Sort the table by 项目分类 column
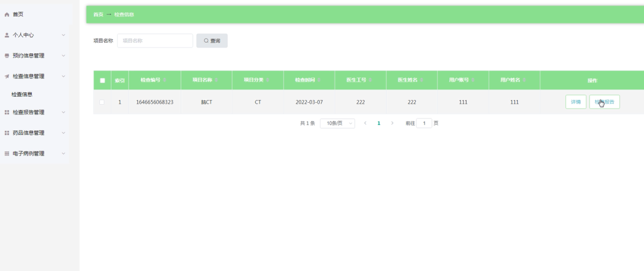Screen dimensions: 644x271 point(268,80)
